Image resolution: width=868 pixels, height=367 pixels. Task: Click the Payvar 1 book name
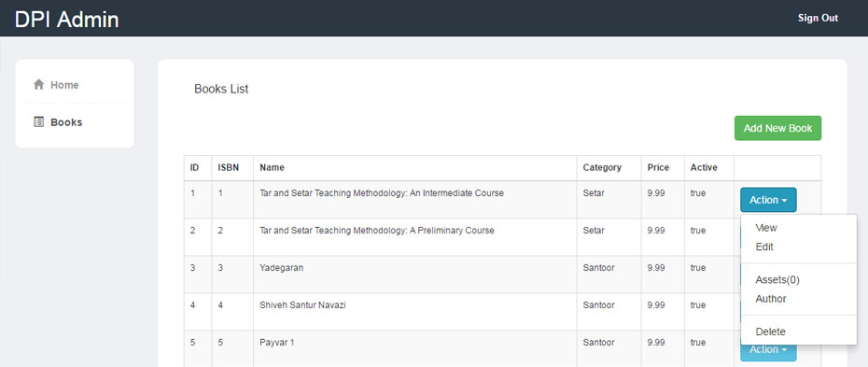pos(277,343)
